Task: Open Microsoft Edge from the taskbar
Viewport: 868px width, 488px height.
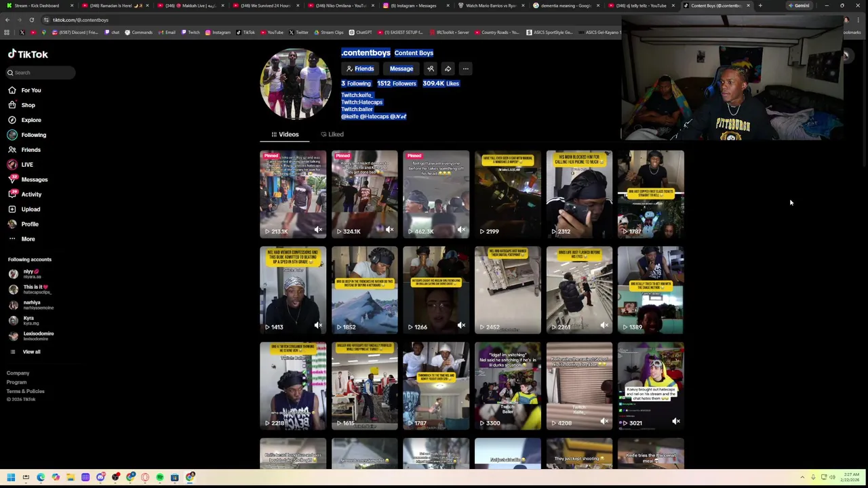Action: pyautogui.click(x=41, y=477)
